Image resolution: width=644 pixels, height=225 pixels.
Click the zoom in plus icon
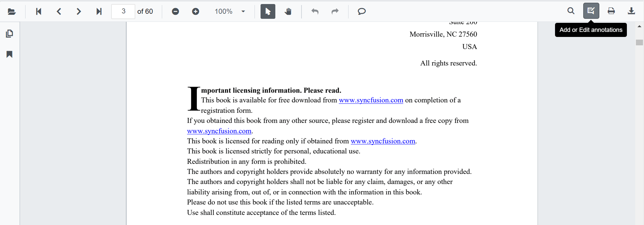[x=195, y=11]
